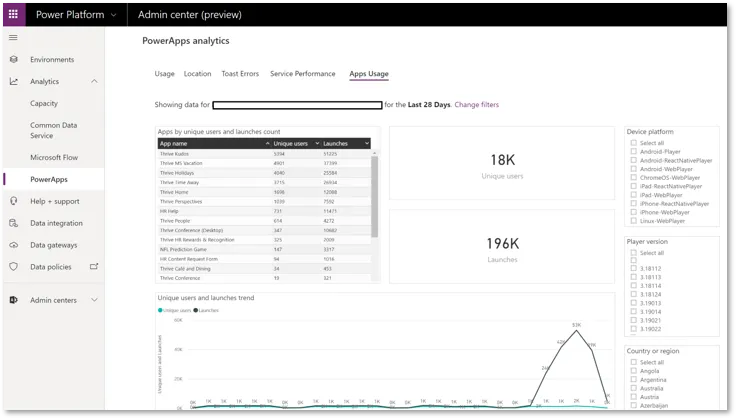Switch to Service Performance tab
The width and height of the screenshot is (736, 419).
(x=303, y=74)
